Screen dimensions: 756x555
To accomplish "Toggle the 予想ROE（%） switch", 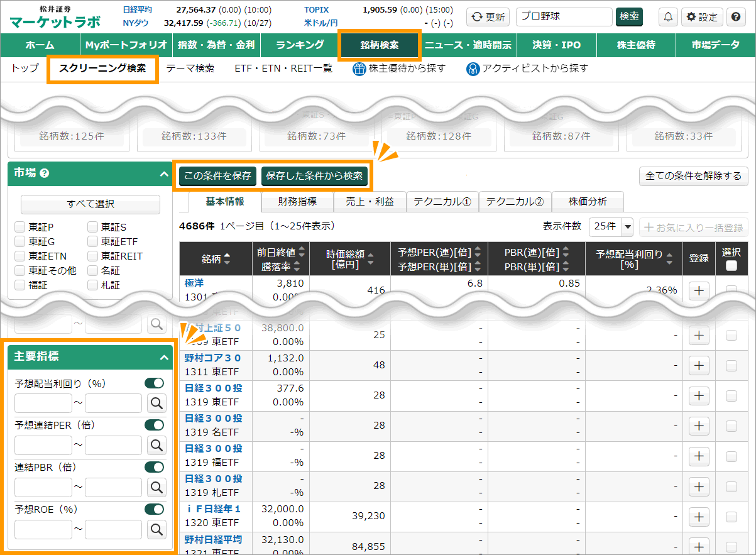I will point(154,508).
